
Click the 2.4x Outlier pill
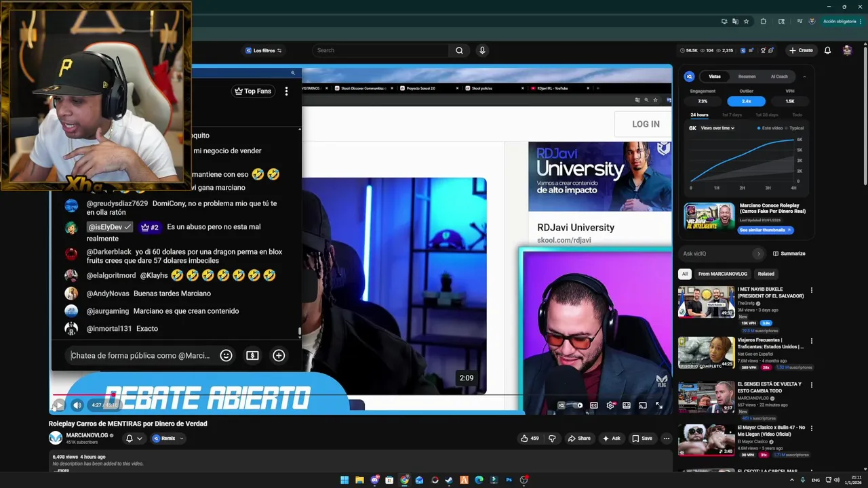point(746,101)
